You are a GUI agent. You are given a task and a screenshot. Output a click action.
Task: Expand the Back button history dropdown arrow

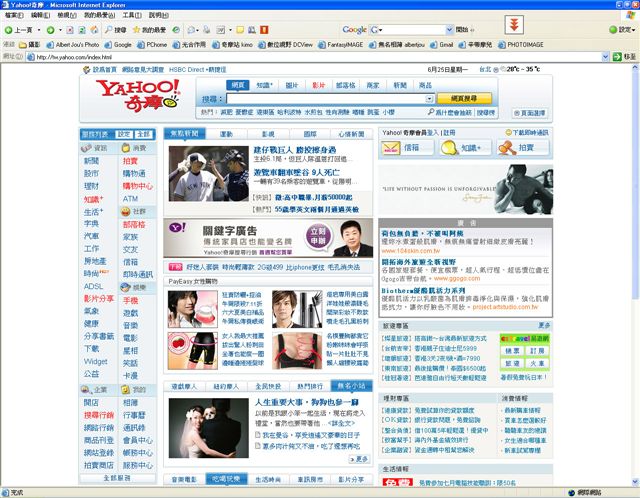point(39,30)
